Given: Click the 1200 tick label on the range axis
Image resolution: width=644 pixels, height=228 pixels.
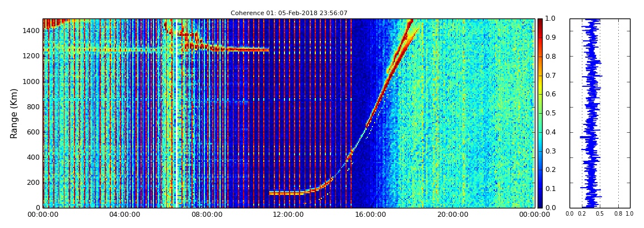Looking at the screenshot, I should [x=31, y=56].
